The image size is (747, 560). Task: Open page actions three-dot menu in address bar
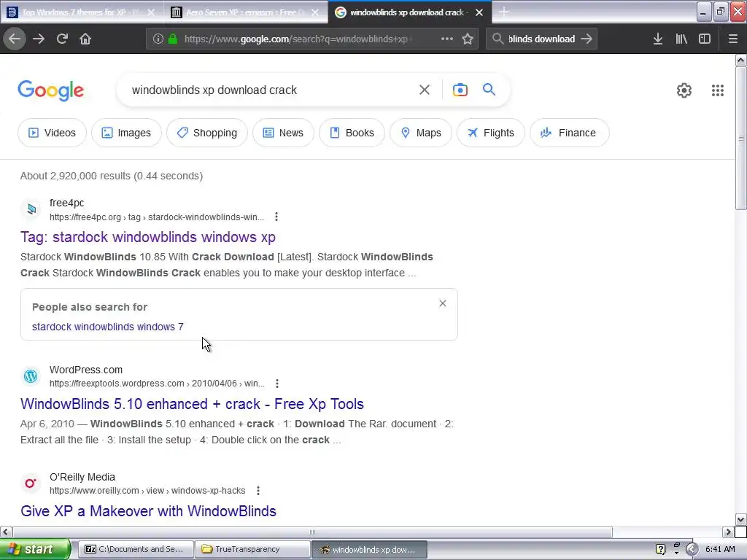(447, 39)
